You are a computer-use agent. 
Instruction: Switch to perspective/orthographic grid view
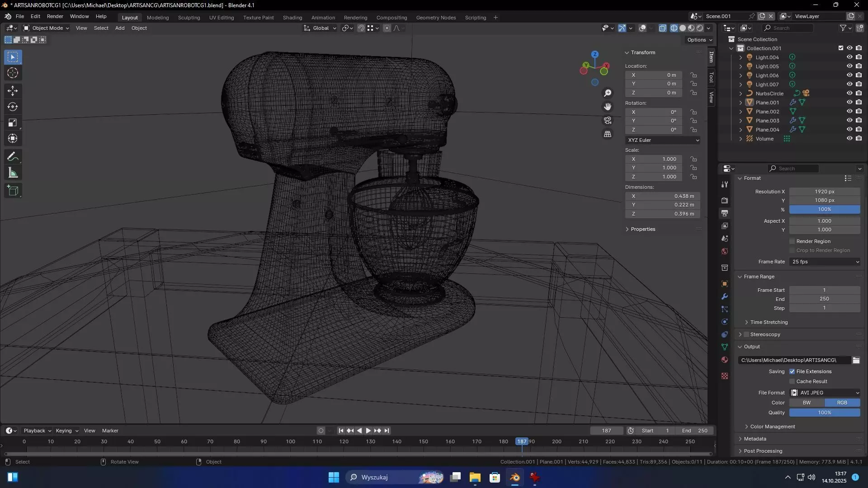click(608, 134)
